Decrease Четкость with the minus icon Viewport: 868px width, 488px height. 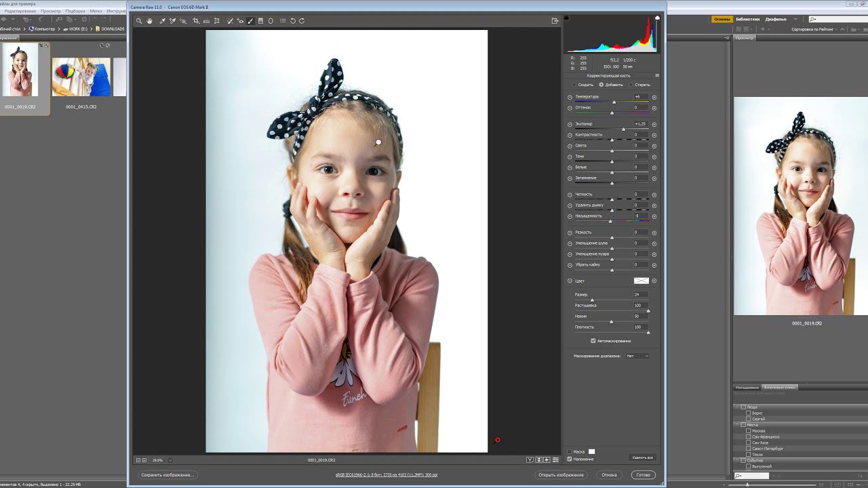pyautogui.click(x=570, y=195)
